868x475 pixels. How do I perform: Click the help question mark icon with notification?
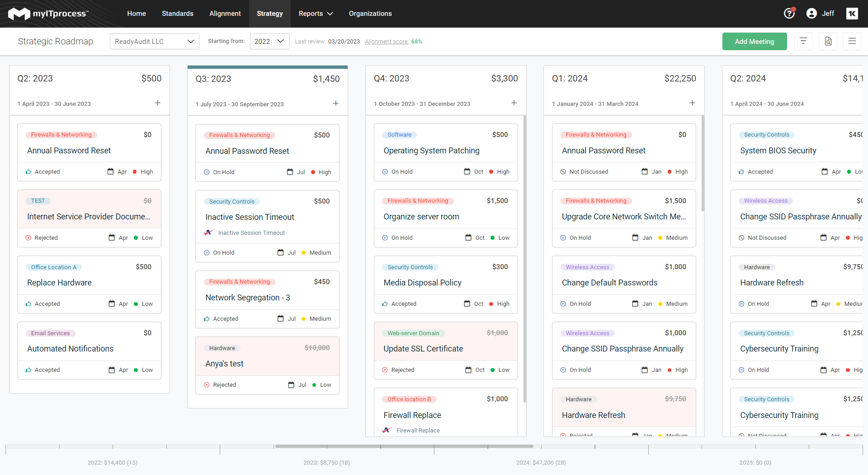(789, 14)
